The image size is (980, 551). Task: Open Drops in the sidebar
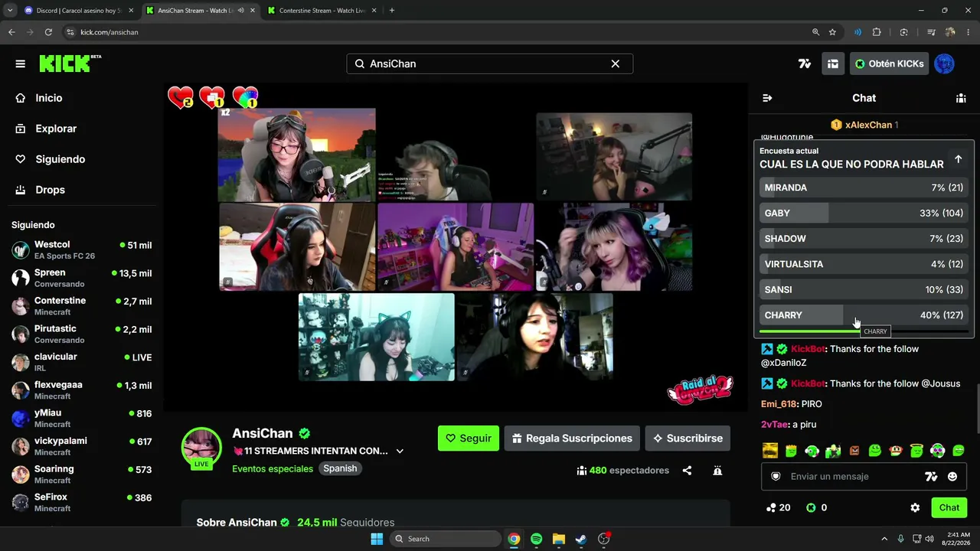tap(83, 190)
